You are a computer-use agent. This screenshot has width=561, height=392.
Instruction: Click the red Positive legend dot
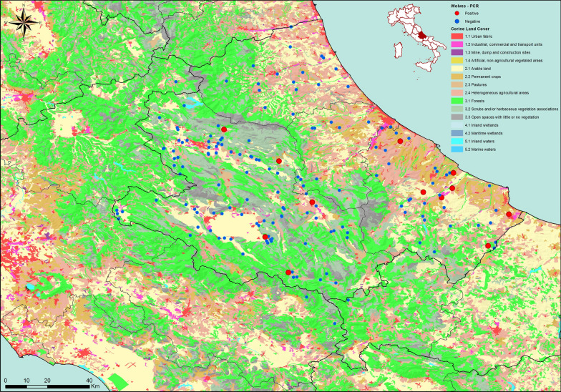tap(457, 13)
